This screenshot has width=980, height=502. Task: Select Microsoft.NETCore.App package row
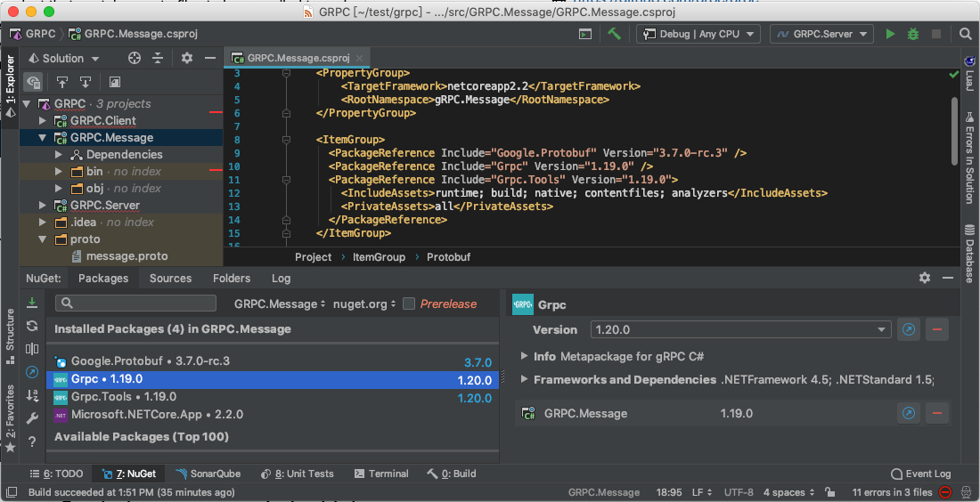[x=273, y=414]
